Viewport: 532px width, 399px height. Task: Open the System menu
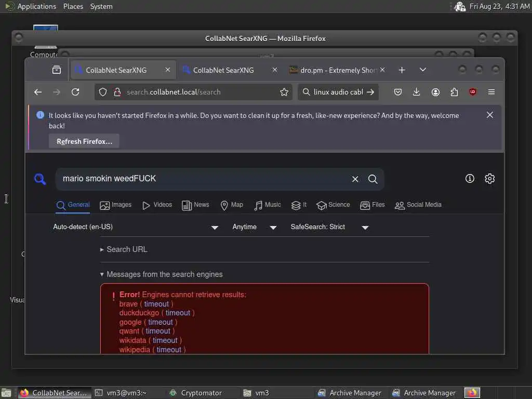pyautogui.click(x=101, y=6)
